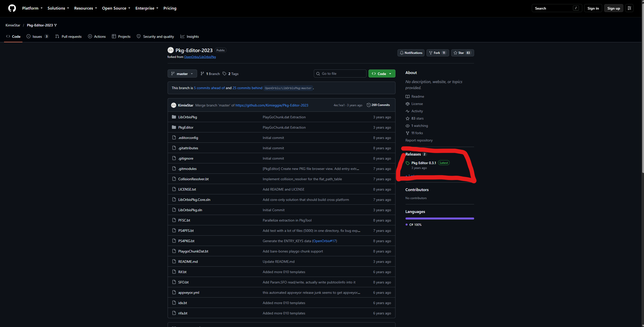Open the 25 commits behind link

click(x=247, y=88)
